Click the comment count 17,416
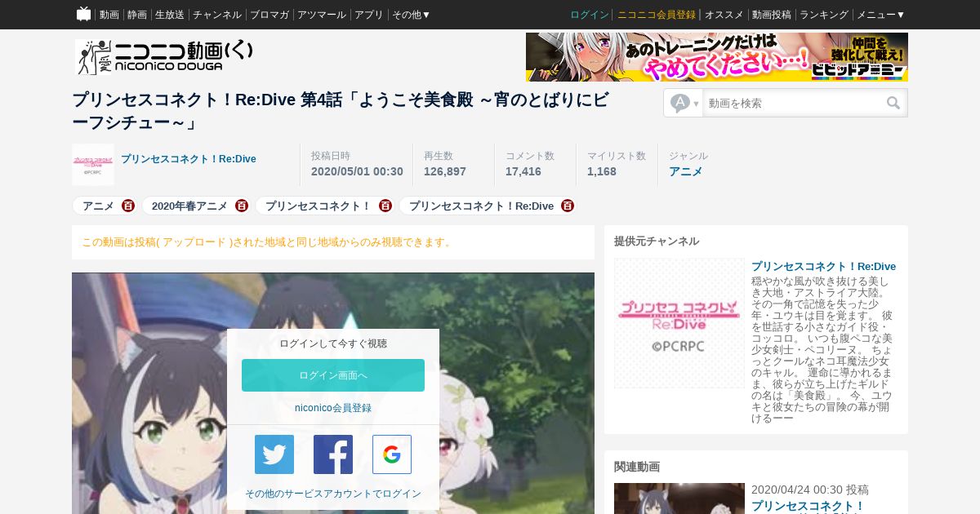980x514 pixels. 523,171
